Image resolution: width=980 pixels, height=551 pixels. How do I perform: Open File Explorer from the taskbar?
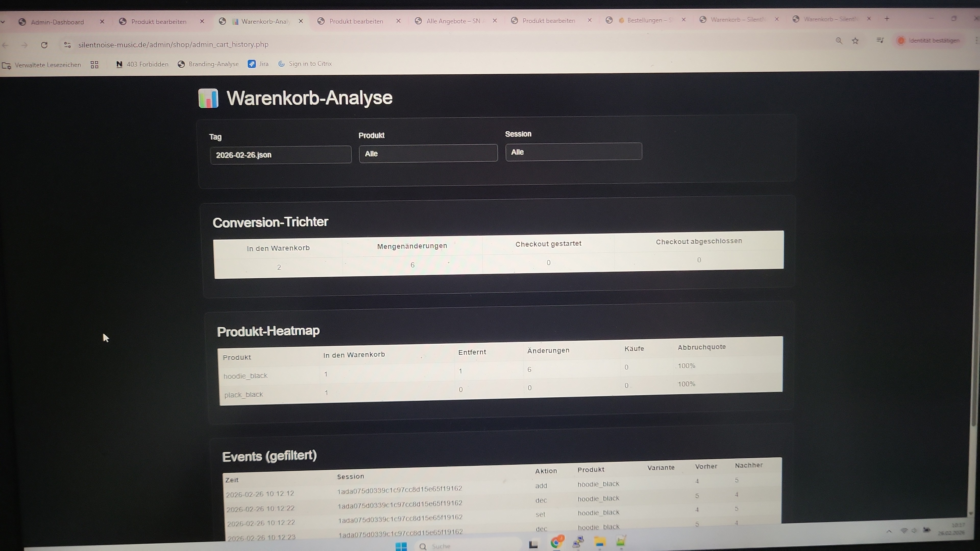pos(599,542)
